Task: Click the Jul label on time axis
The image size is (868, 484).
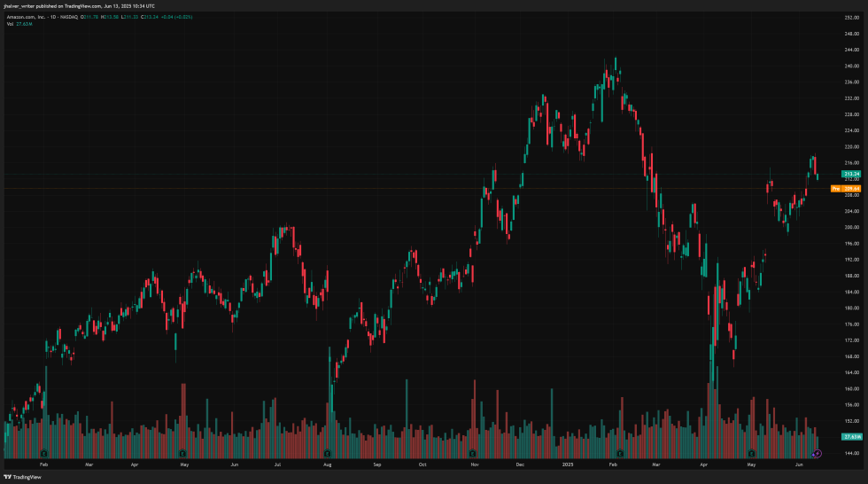Action: [x=278, y=464]
